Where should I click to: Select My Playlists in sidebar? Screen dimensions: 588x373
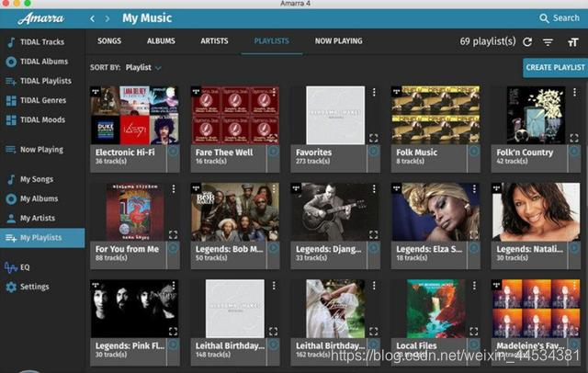pyautogui.click(x=42, y=238)
